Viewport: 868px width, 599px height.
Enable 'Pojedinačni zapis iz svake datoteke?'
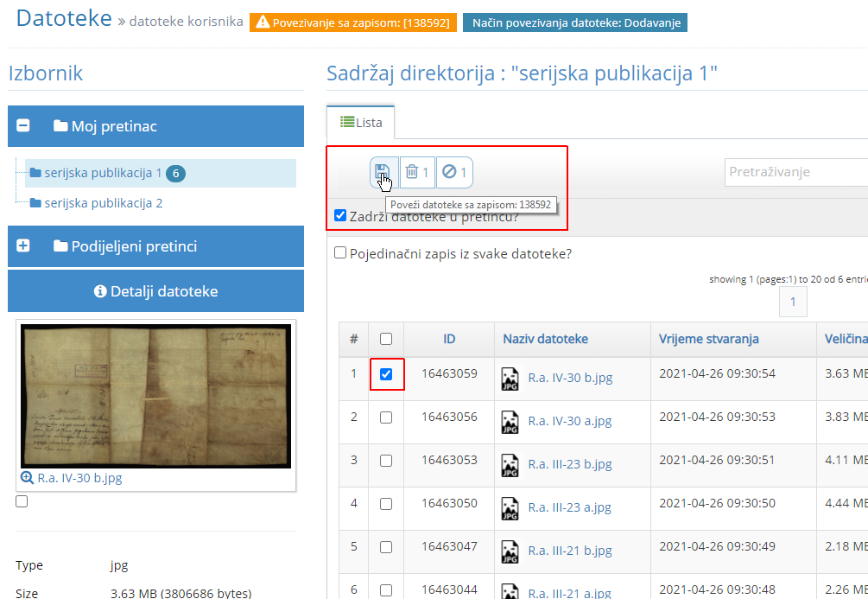click(x=340, y=252)
